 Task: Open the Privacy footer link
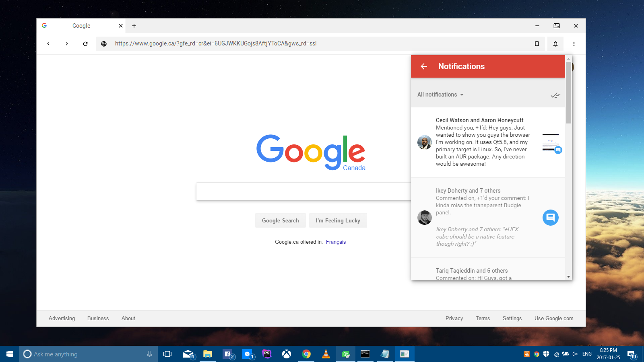pyautogui.click(x=454, y=318)
